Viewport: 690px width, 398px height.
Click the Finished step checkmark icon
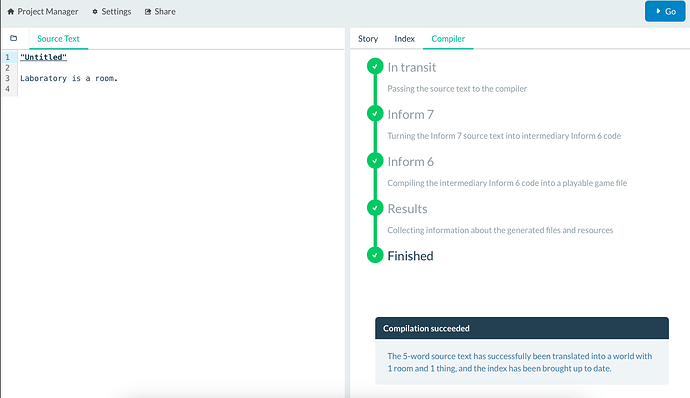tap(375, 255)
